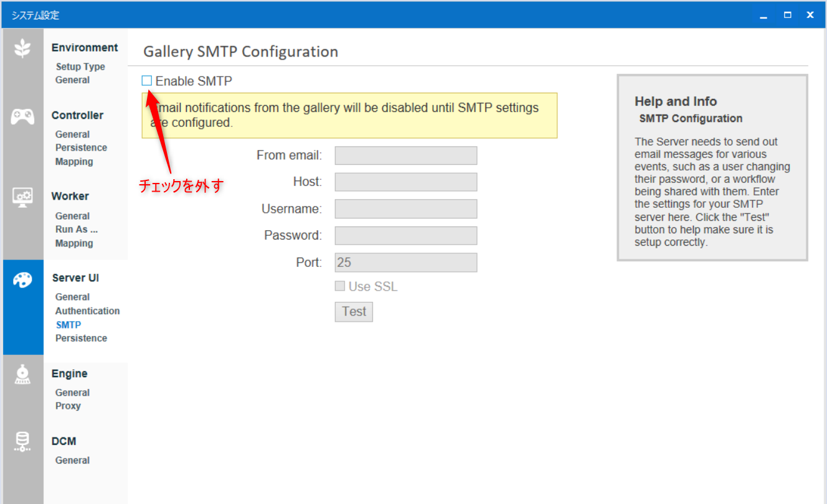Click the Controller section heading

pyautogui.click(x=77, y=115)
